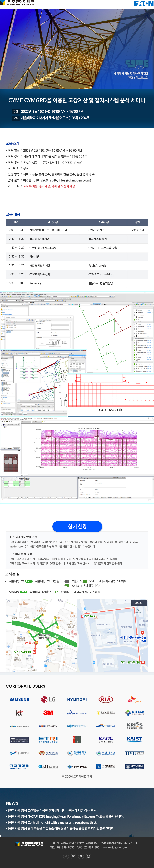Click the HYU 한양대학교 logo

pos(135,753)
